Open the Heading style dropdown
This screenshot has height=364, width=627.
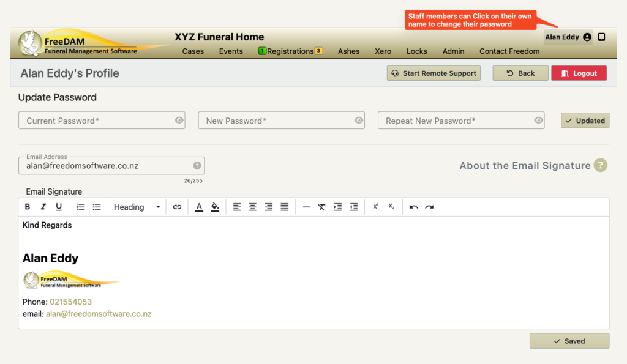pos(137,207)
